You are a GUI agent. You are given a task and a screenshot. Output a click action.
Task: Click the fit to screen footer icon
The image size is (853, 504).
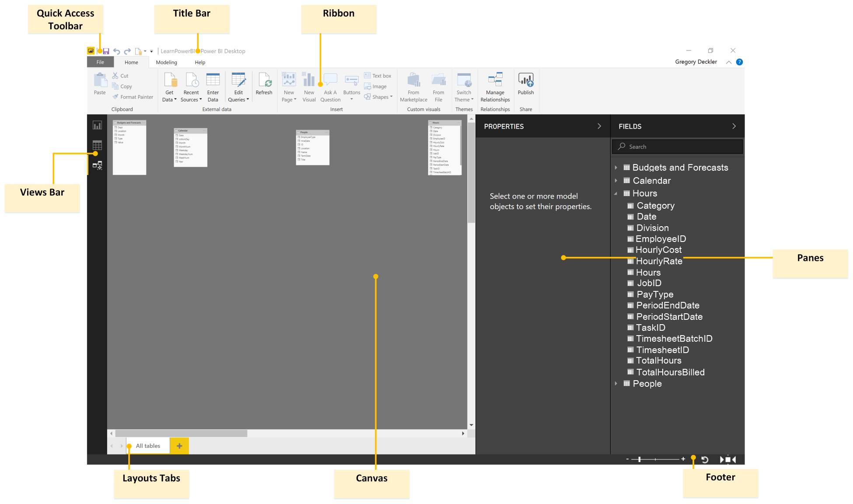728,459
